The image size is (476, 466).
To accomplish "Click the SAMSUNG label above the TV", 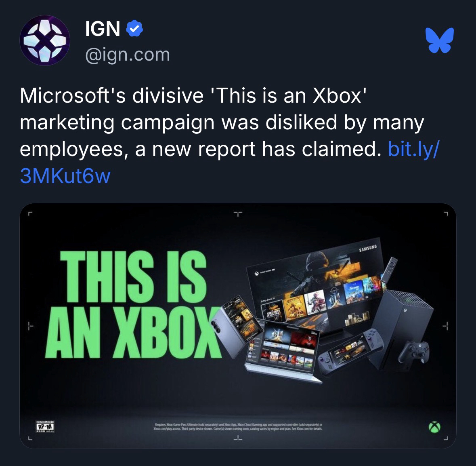I will tap(368, 248).
